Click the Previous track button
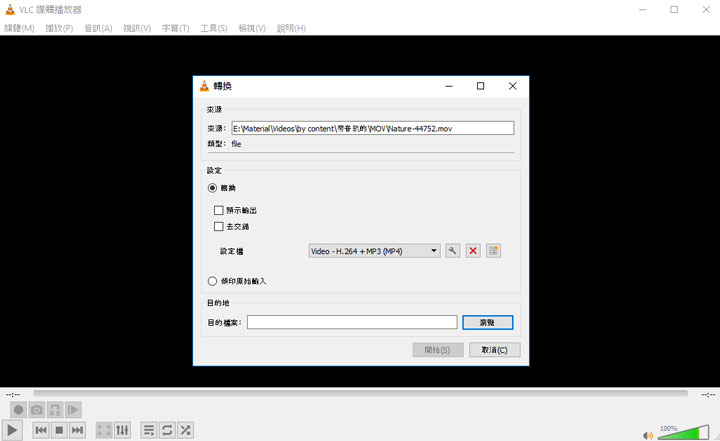 41,430
